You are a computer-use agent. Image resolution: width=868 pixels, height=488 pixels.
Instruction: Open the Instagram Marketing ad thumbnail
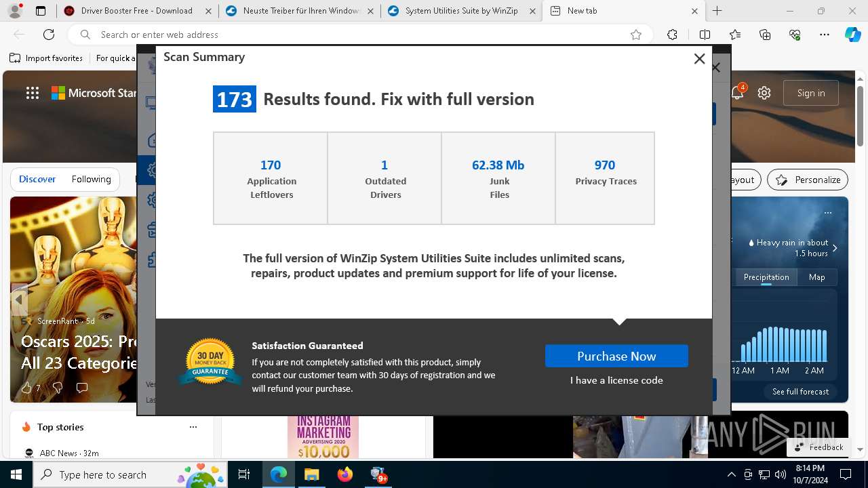tap(323, 437)
